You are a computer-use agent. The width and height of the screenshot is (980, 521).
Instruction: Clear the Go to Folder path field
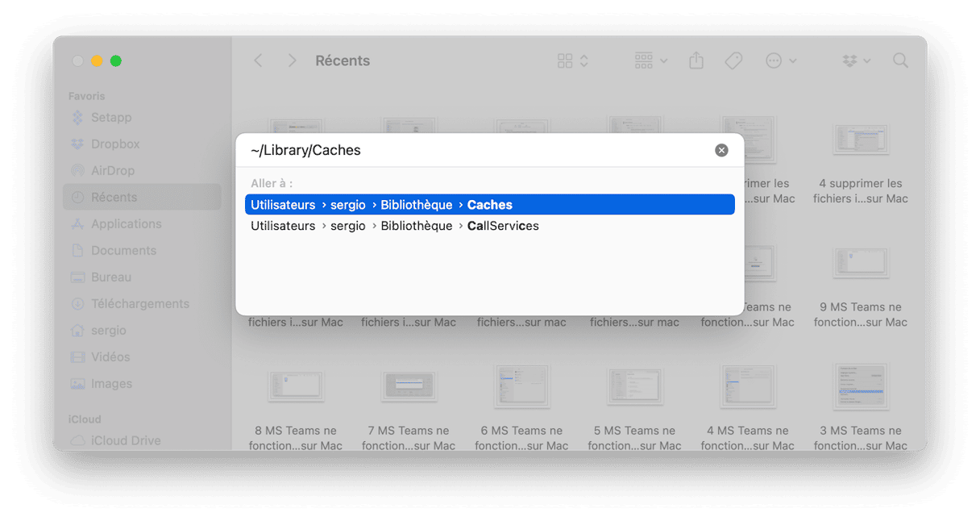tap(721, 150)
